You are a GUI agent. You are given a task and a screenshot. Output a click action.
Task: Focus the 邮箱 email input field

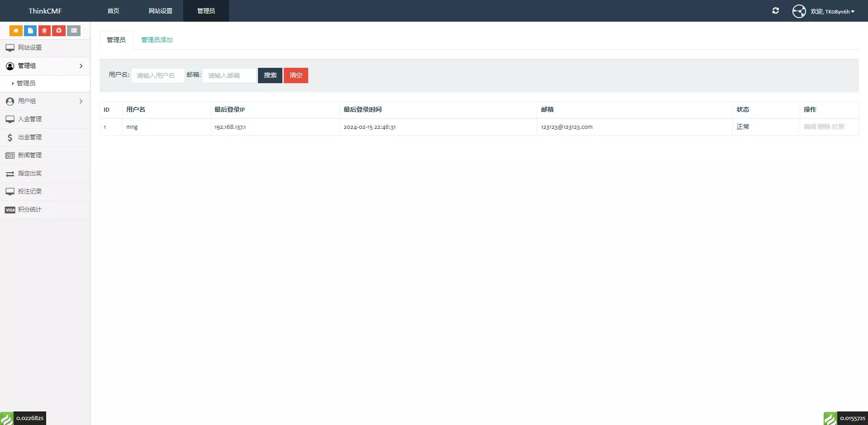(x=229, y=76)
